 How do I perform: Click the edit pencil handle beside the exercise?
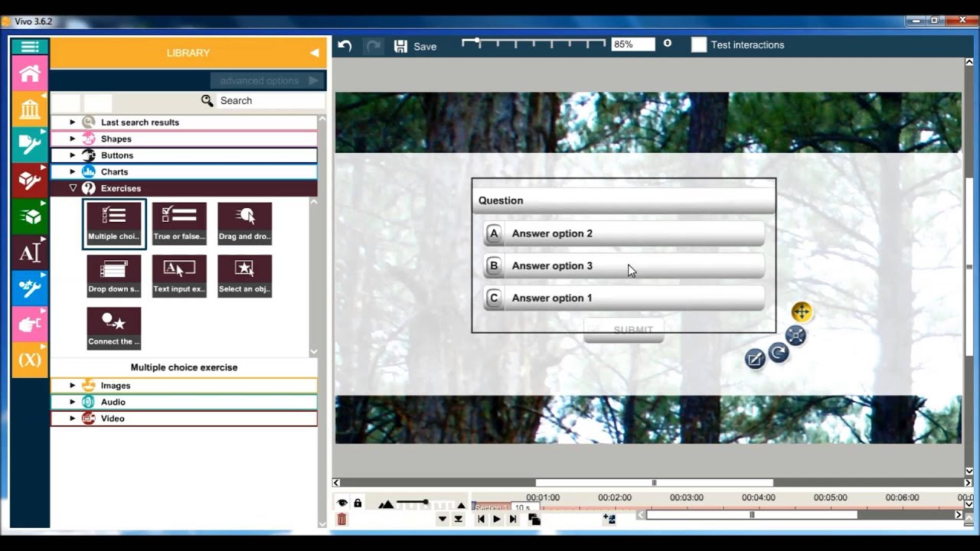tap(755, 359)
